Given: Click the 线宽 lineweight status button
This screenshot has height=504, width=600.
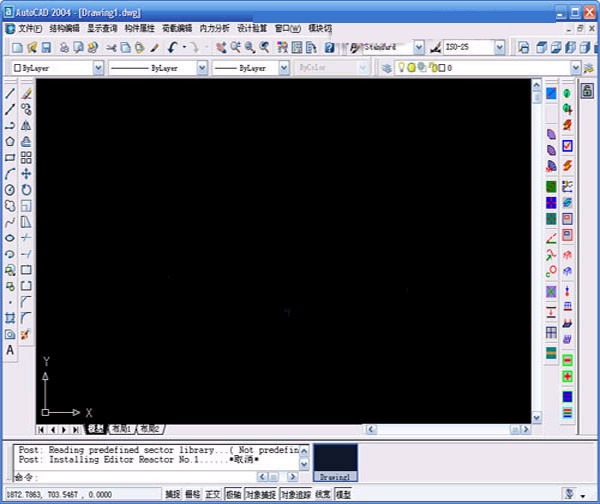Looking at the screenshot, I should click(323, 494).
